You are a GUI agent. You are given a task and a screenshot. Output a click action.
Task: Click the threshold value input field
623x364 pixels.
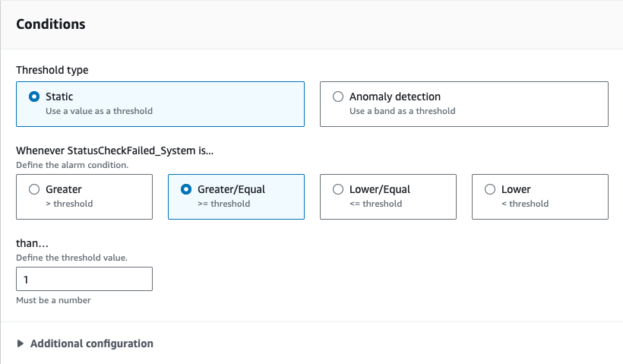(84, 280)
